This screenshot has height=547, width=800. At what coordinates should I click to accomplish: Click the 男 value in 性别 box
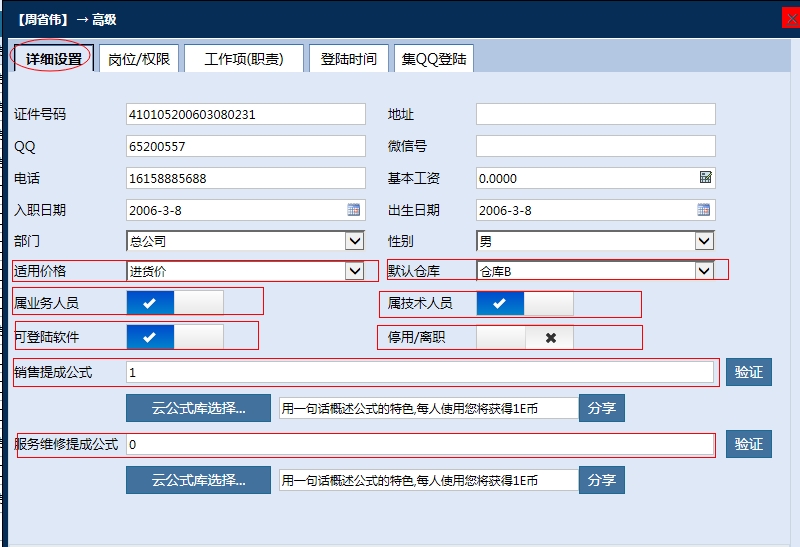click(485, 241)
